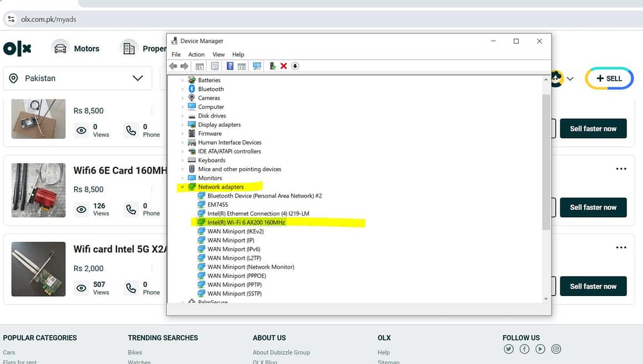Screen dimensions: 643x364
Task: Open the Pakistan location dropdown
Action: coord(78,78)
